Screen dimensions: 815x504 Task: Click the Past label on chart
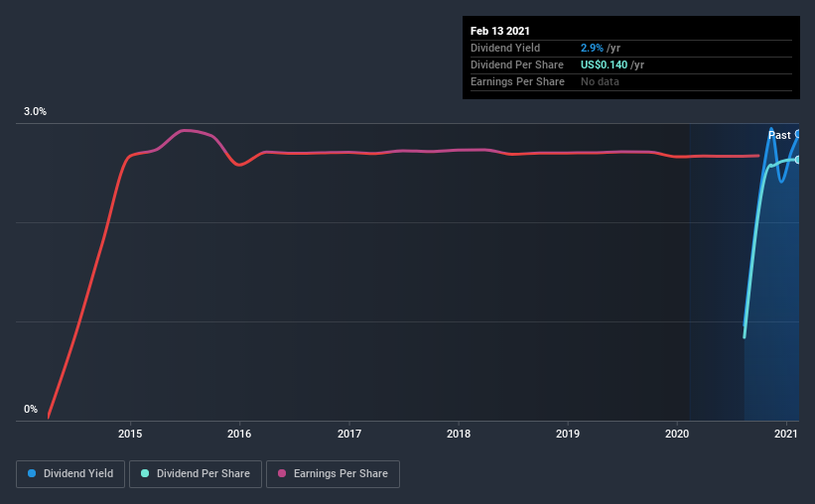click(x=779, y=135)
